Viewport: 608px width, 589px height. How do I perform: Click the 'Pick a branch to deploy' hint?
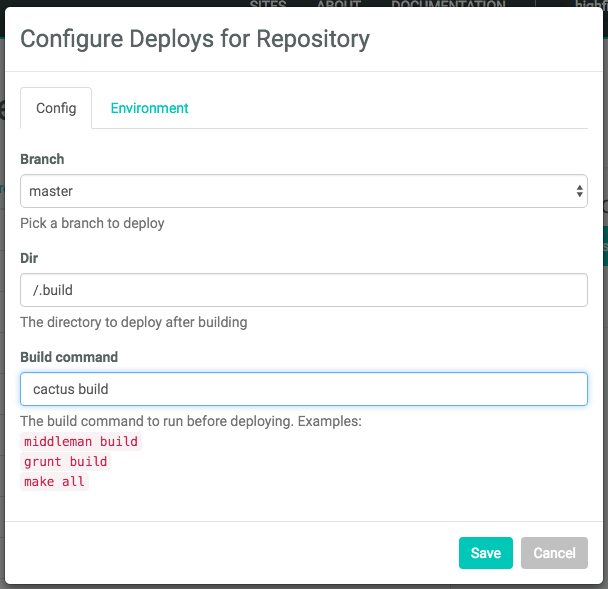pyautogui.click(x=92, y=223)
